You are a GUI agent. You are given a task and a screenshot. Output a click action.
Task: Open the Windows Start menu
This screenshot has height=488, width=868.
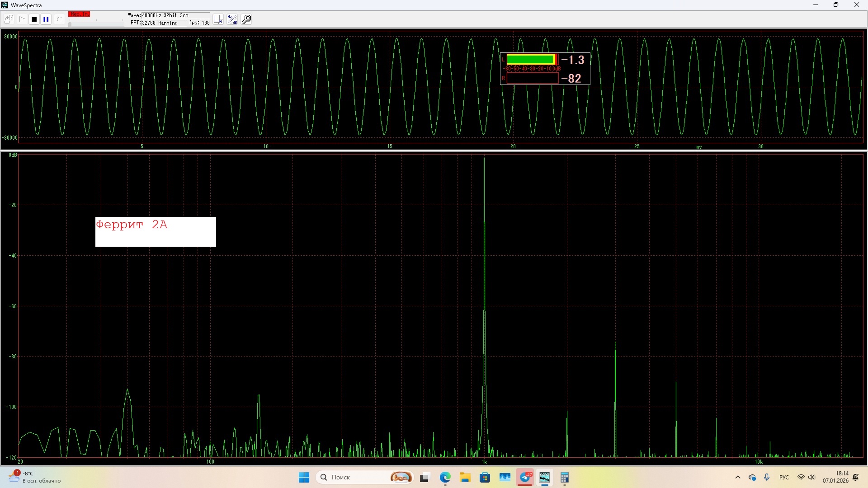pyautogui.click(x=304, y=477)
